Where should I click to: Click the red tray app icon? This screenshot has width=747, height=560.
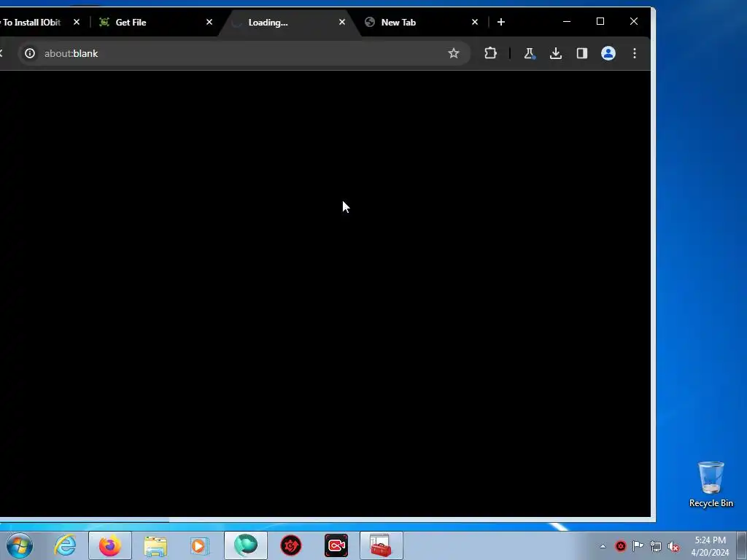621,546
